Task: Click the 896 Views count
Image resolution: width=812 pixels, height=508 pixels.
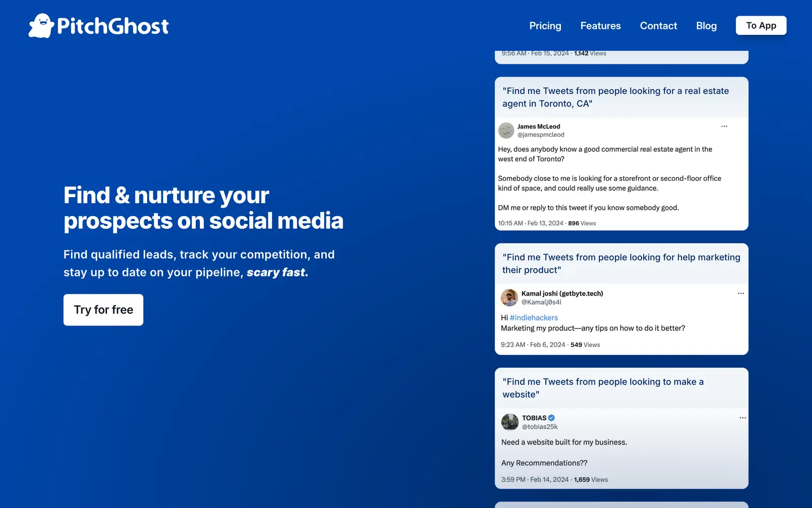Action: click(582, 223)
